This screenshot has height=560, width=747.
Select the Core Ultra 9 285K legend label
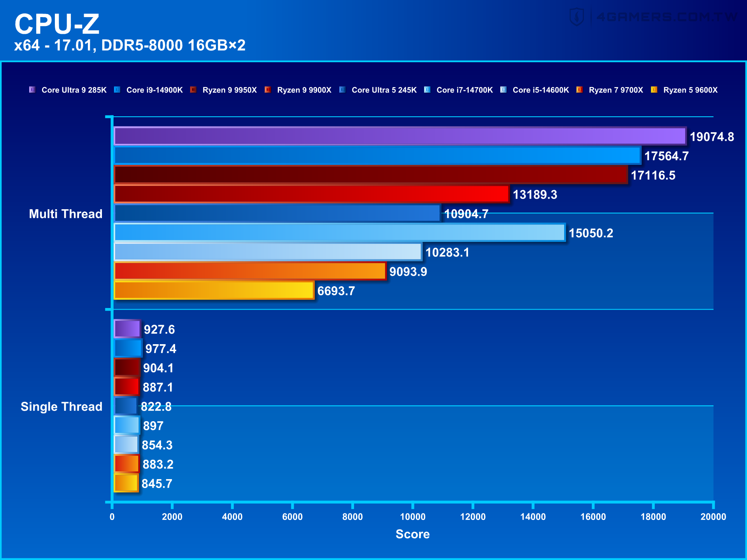[x=74, y=90]
